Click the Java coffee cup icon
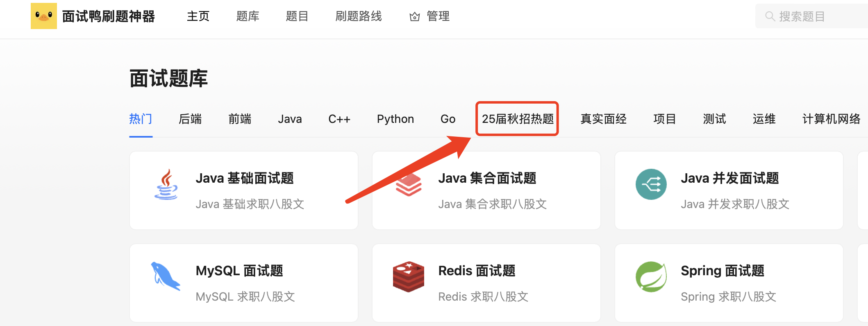 166,184
